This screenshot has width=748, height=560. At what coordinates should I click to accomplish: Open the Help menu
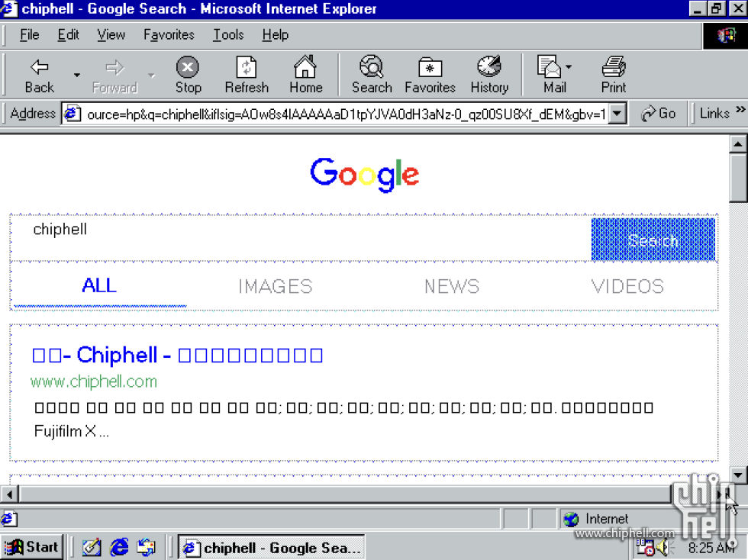276,35
